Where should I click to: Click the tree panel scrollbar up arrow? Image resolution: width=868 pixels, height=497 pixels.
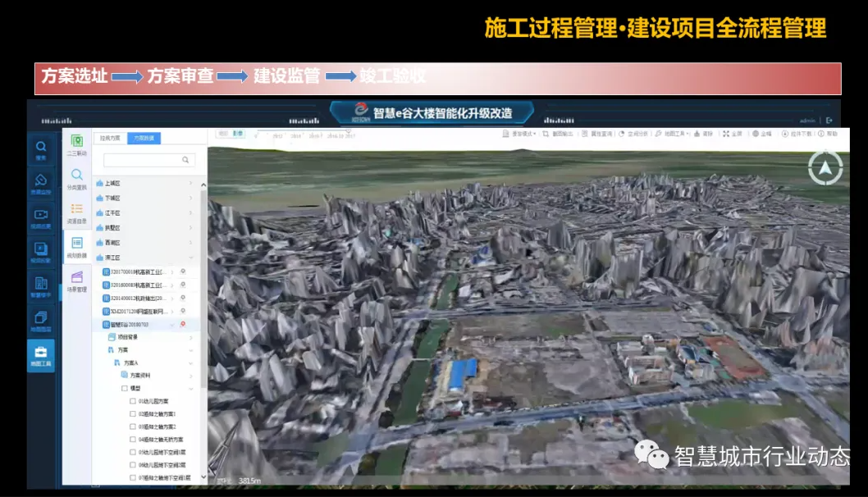[x=203, y=185]
